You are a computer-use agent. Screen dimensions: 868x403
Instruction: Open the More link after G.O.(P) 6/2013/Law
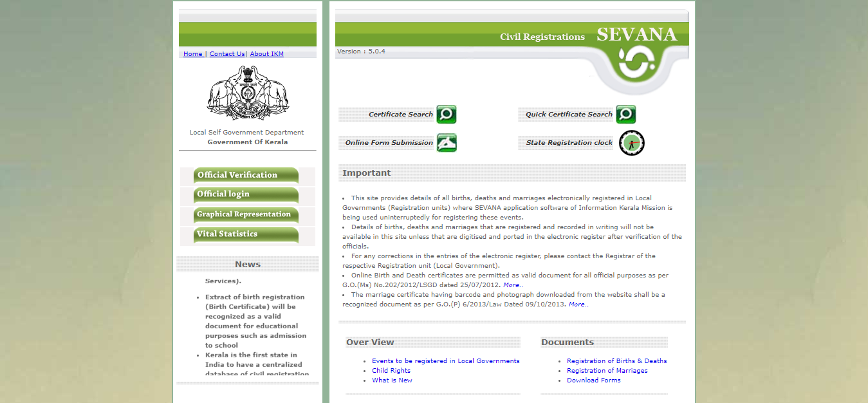577,305
